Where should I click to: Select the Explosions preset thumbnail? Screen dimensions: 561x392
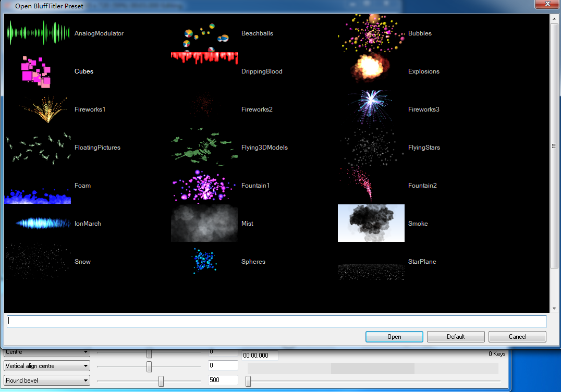pos(371,71)
